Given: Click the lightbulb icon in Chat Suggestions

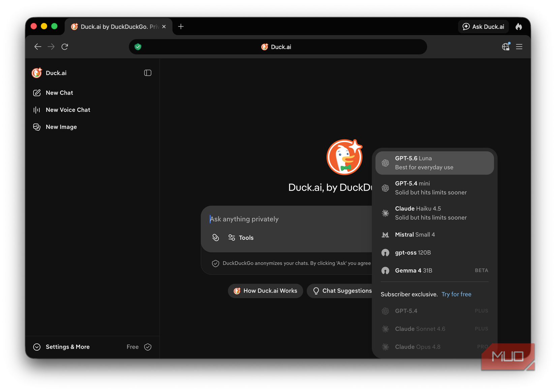Looking at the screenshot, I should [x=316, y=291].
